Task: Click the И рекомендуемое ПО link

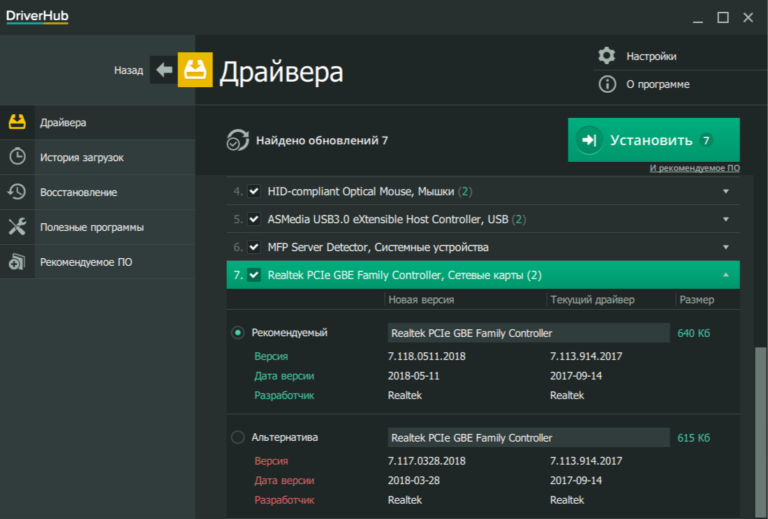Action: point(694,168)
